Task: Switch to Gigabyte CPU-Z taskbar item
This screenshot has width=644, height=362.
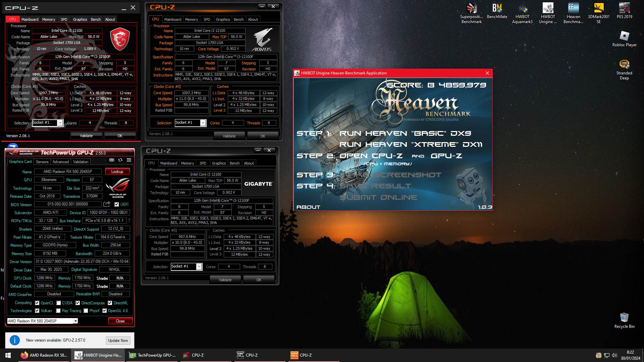Action: click(260, 355)
